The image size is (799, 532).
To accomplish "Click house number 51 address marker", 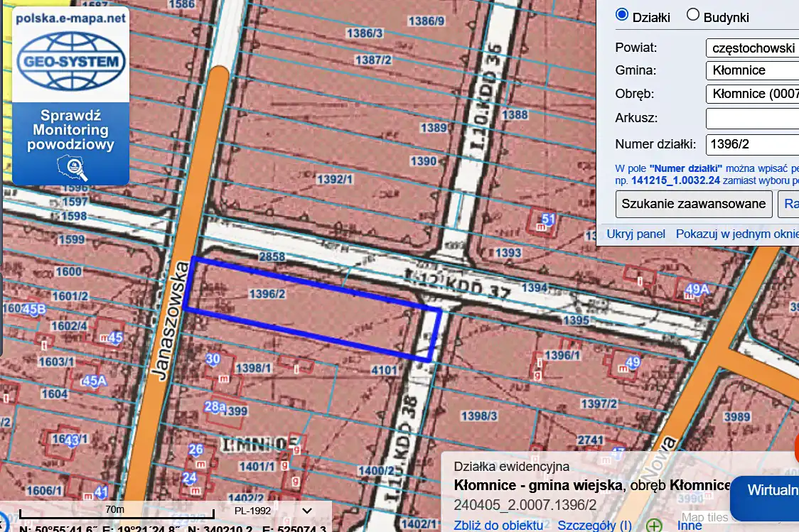I will [x=548, y=219].
